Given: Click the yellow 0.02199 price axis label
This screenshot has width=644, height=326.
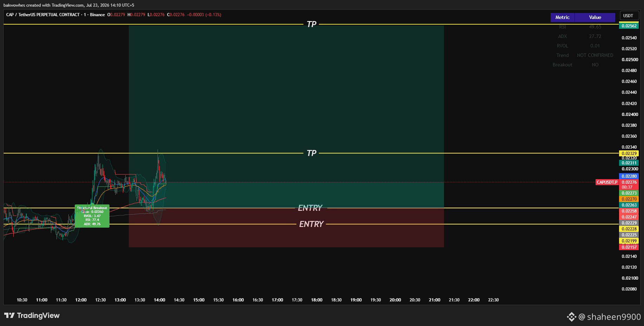Looking at the screenshot, I should point(629,241).
